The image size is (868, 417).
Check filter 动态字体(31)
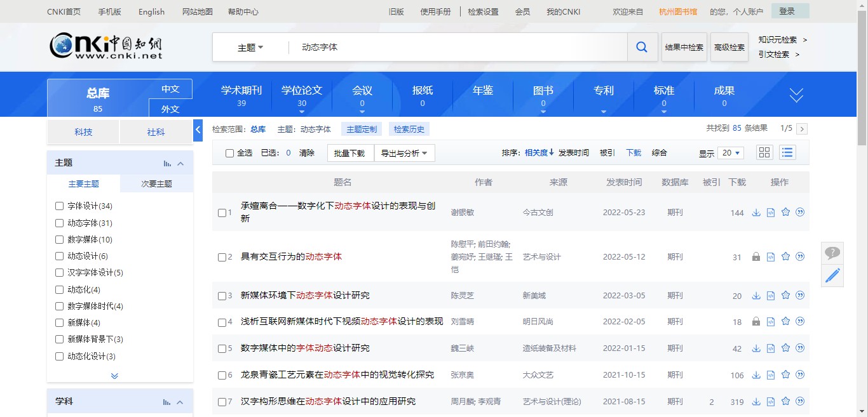59,223
